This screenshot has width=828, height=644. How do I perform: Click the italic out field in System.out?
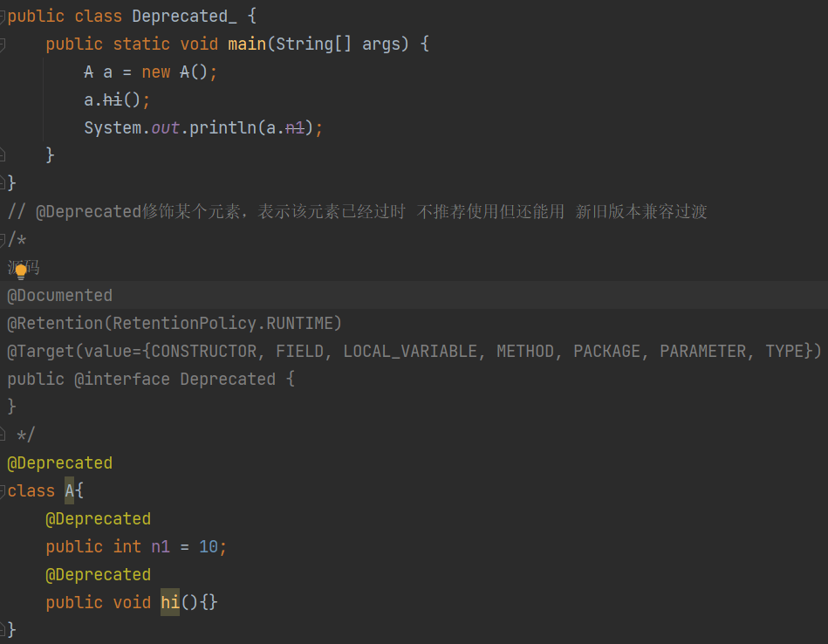[x=165, y=127]
